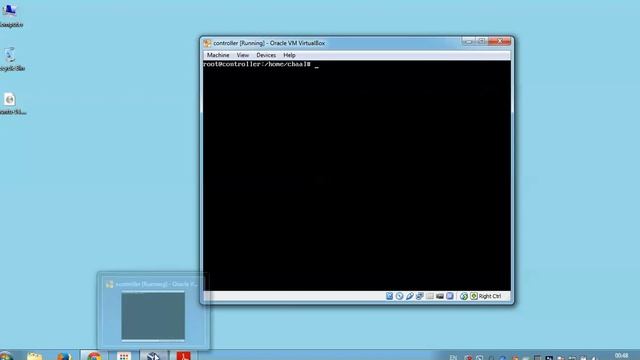
Task: Click inside the controller VM terminal screen
Action: coord(356,176)
